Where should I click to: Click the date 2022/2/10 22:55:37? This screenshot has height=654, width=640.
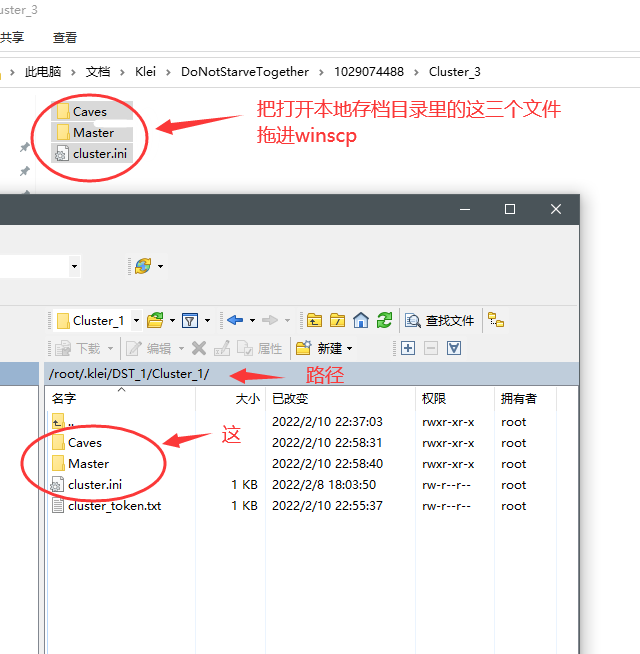pyautogui.click(x=327, y=506)
